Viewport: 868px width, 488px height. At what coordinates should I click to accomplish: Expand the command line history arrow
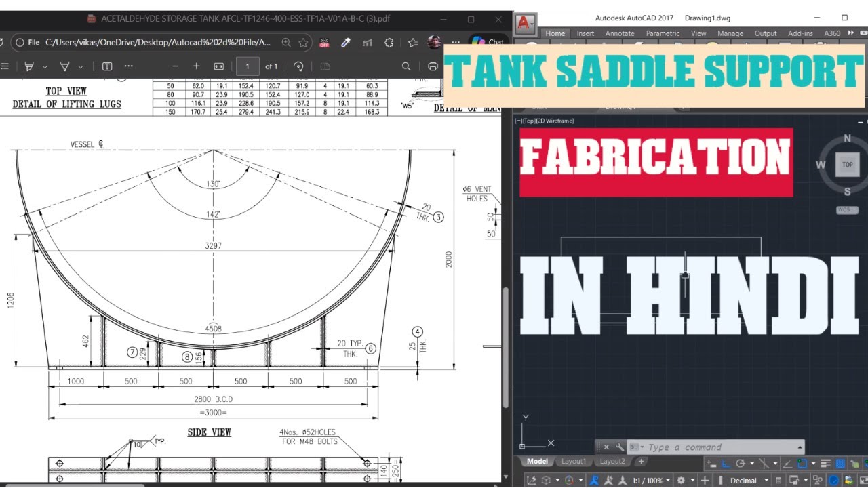tap(800, 447)
